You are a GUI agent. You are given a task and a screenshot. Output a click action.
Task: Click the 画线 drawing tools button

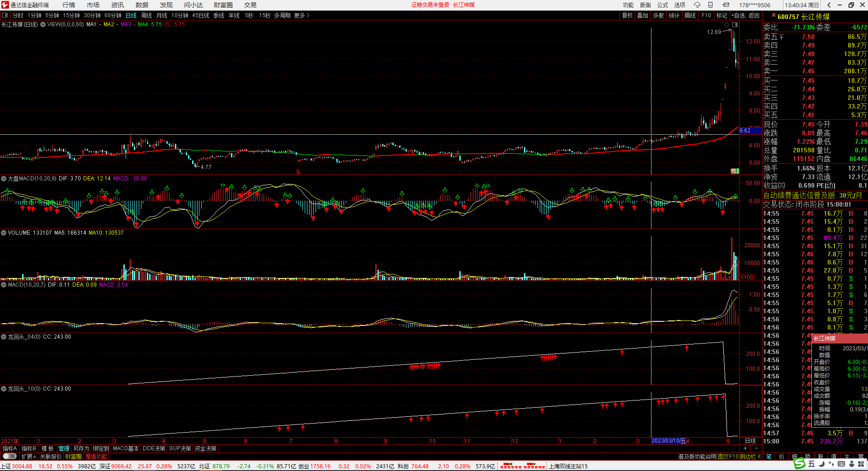(x=690, y=15)
